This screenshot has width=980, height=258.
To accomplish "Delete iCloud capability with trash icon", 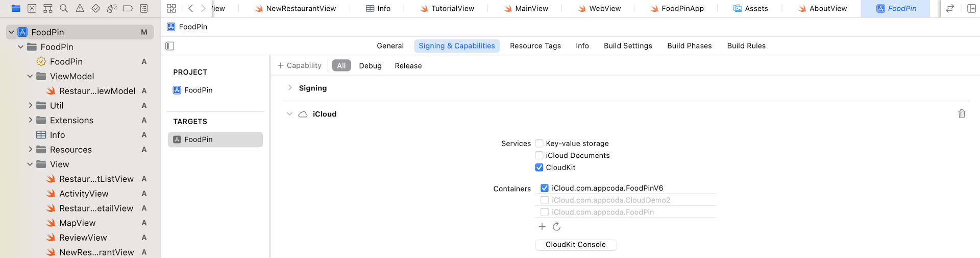I will coord(962,114).
